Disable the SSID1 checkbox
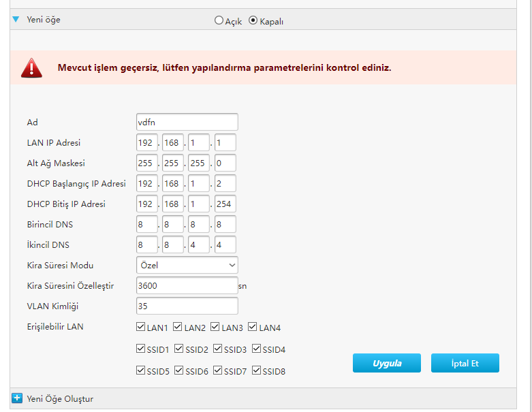Image resolution: width=532 pixels, height=412 pixels. pos(141,349)
